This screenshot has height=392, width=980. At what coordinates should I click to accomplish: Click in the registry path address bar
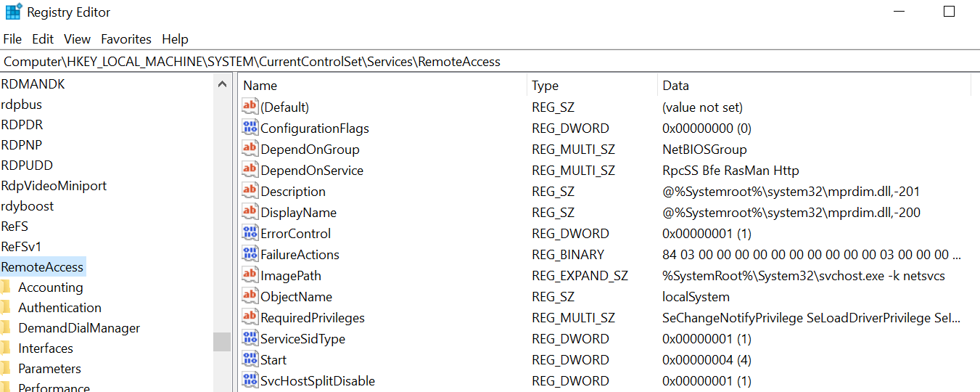(x=490, y=62)
